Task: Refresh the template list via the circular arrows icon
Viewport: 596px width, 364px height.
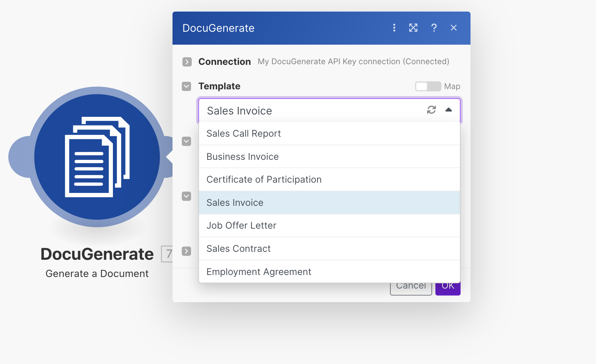Action: click(x=431, y=110)
